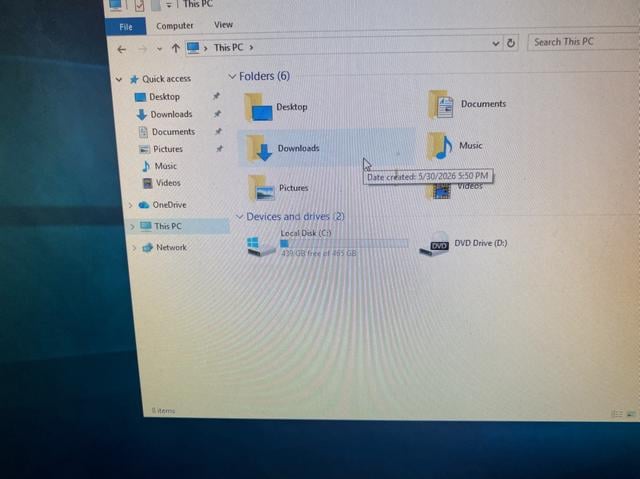Switch to large icons view in status bar
Screen dimensions: 640x479
pyautogui.click(x=631, y=414)
